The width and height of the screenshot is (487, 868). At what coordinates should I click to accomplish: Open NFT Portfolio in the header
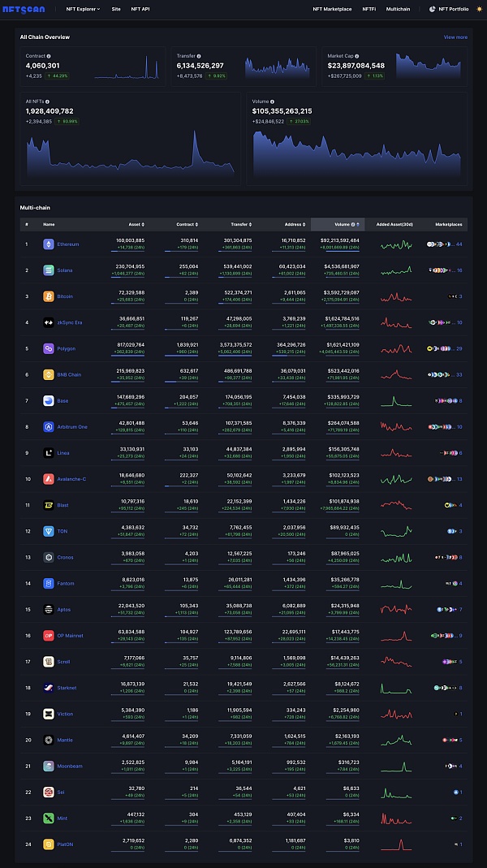(449, 10)
